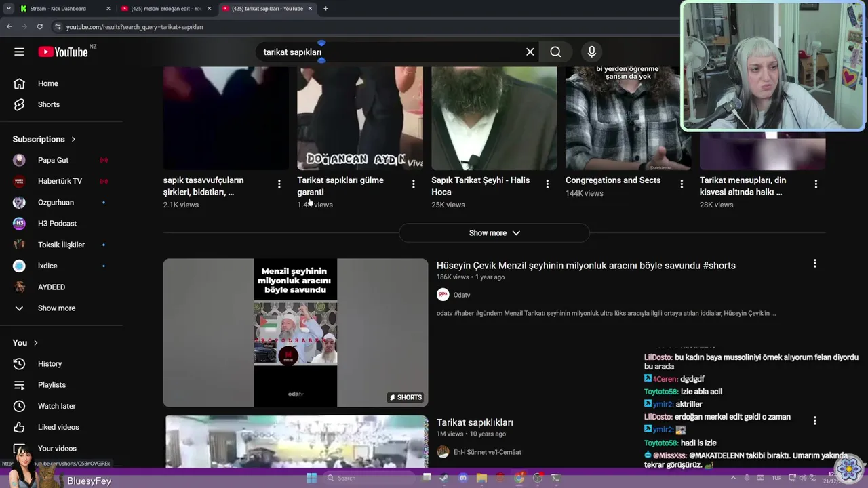Open options for 'sapık tasavvufçuların şirkleri' video

(279, 184)
